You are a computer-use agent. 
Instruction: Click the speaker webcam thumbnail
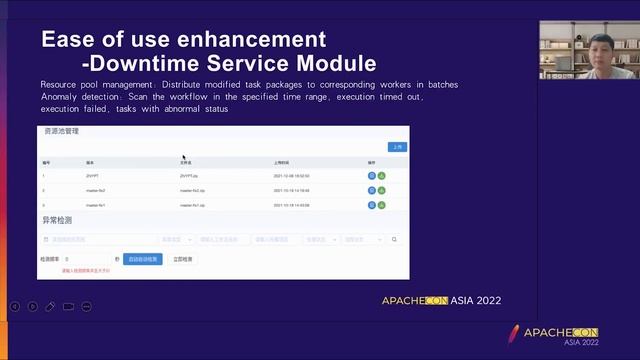click(589, 50)
